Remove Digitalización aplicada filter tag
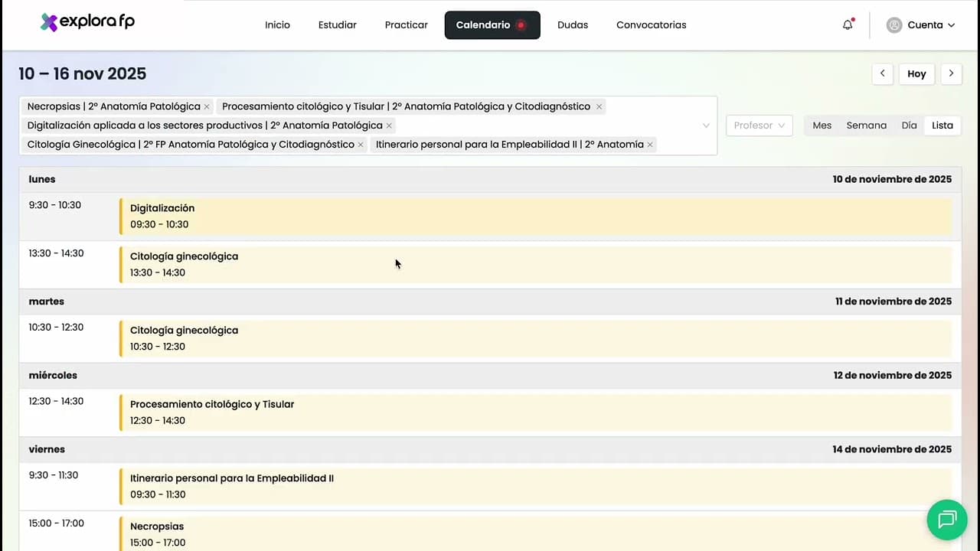This screenshot has height=551, width=980. click(x=389, y=126)
